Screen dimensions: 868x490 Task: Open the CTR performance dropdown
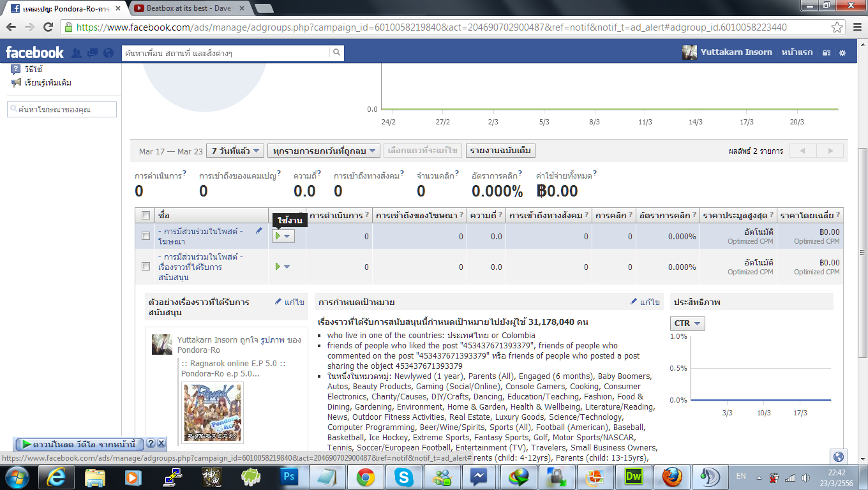click(x=687, y=323)
